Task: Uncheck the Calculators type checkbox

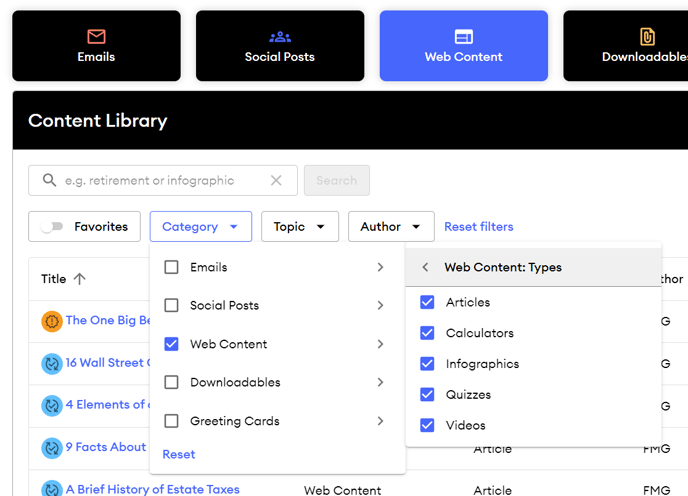Action: 427,333
